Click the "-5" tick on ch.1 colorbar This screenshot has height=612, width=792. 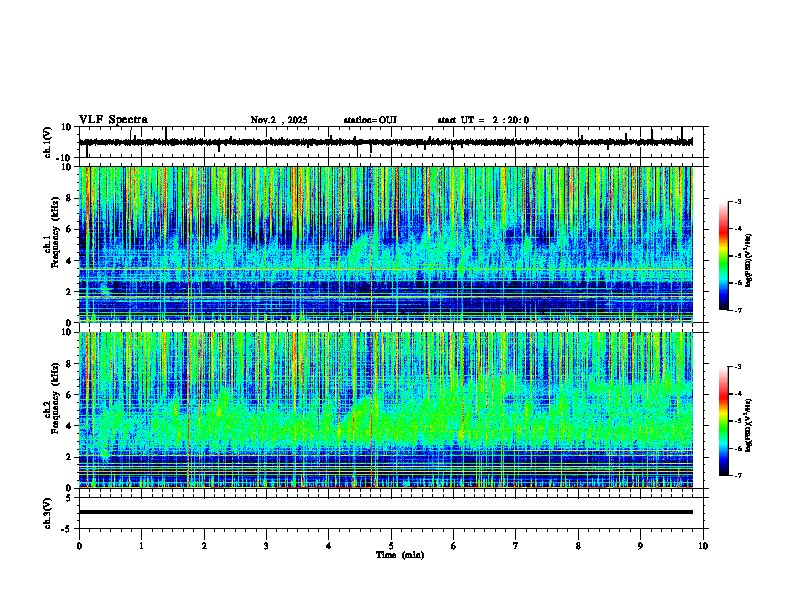[x=738, y=256]
